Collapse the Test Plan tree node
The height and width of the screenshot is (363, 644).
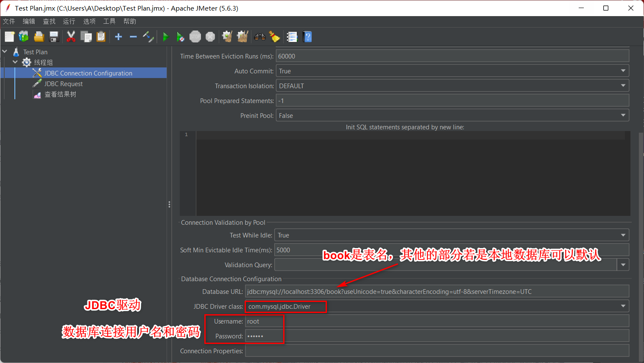pos(5,51)
